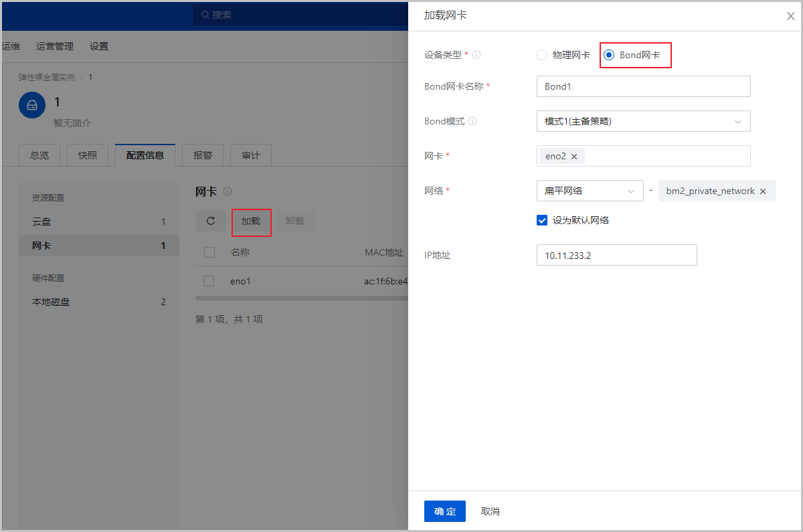803x532 pixels.
Task: Click the bare metal instance avatar icon
Action: click(x=32, y=105)
